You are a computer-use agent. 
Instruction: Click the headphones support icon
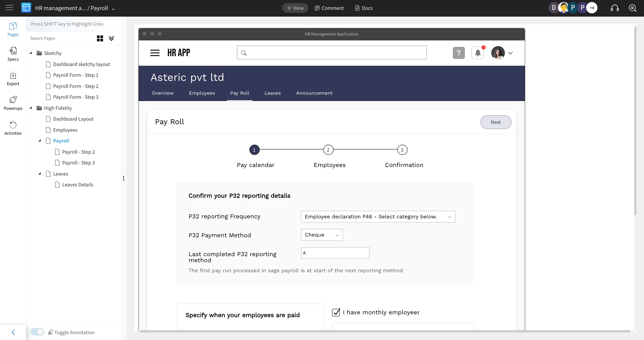[615, 8]
